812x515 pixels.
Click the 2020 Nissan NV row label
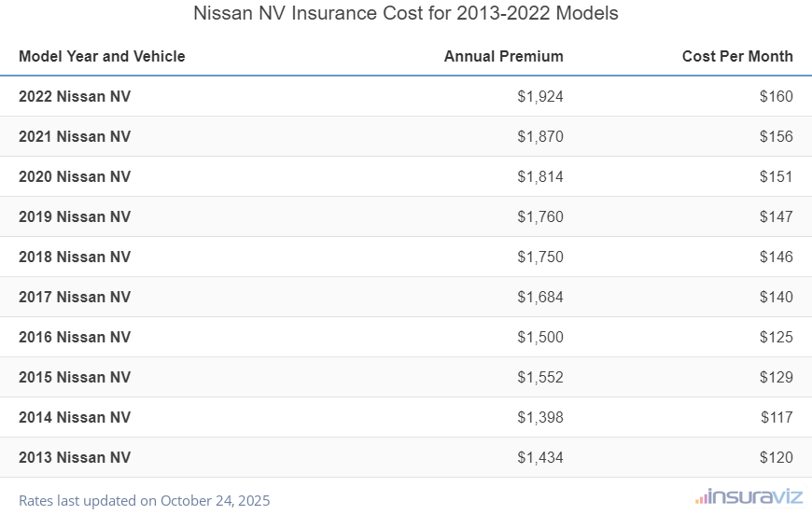[75, 176]
